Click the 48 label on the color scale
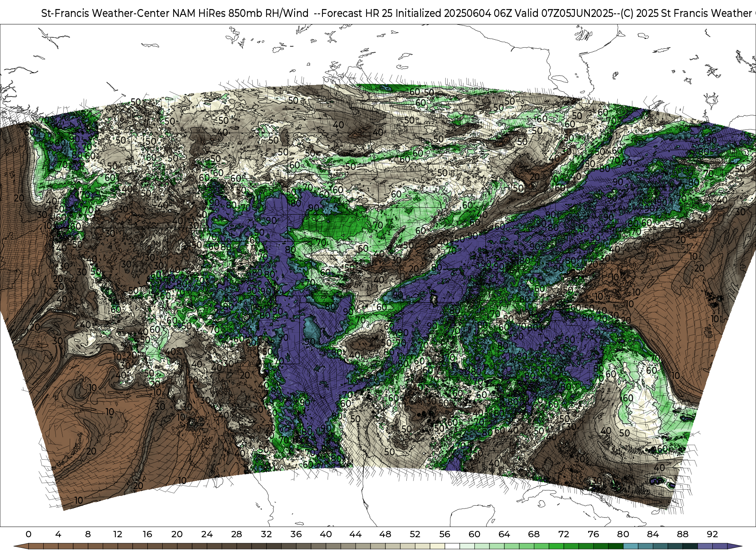Image resolution: width=756 pixels, height=551 pixels. 385,534
